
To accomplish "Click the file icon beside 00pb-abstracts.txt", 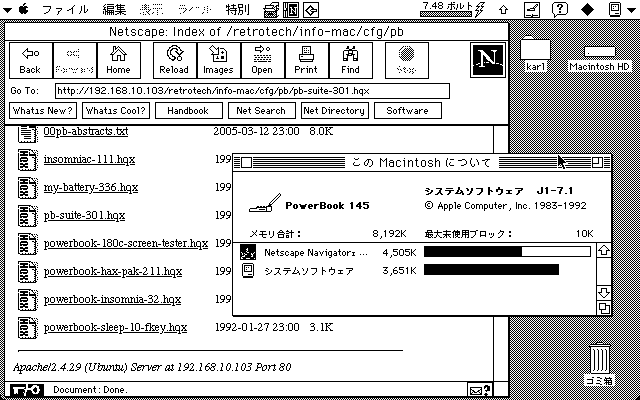I will 27,133.
